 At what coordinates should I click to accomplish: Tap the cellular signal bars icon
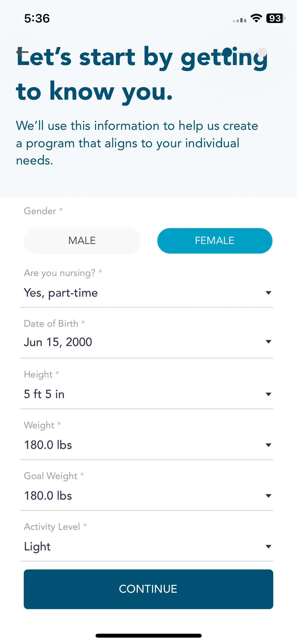click(239, 20)
